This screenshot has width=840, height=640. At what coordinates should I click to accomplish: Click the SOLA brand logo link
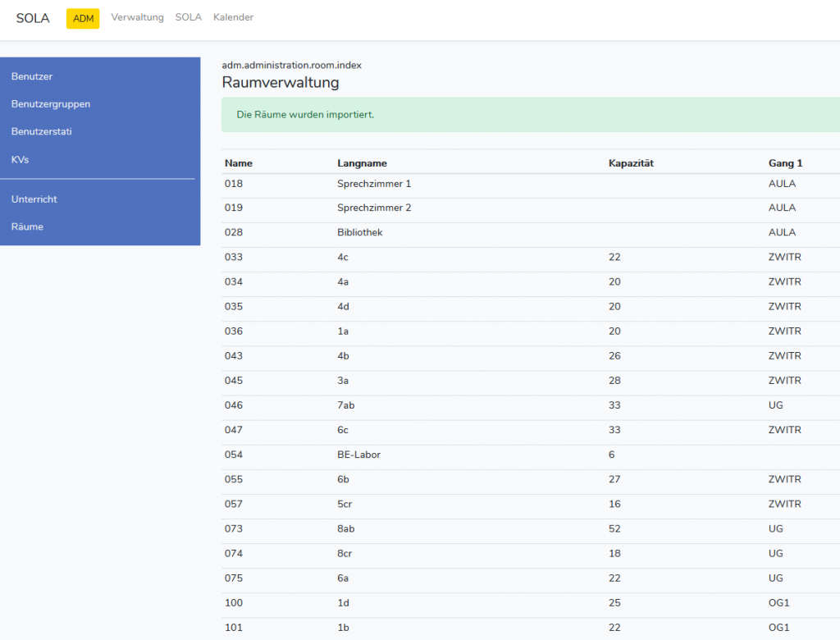pos(33,18)
